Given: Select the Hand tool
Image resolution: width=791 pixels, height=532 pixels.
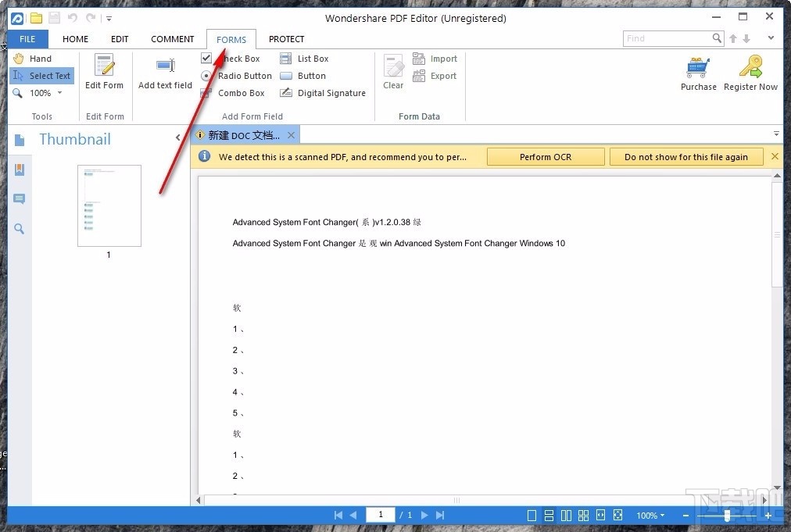Looking at the screenshot, I should coord(33,59).
